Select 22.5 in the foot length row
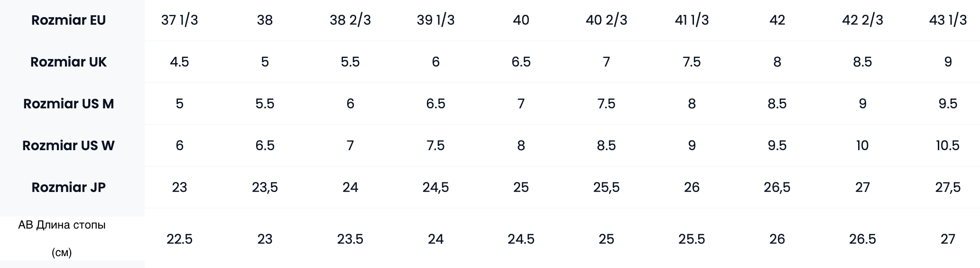Image resolution: width=980 pixels, height=268 pixels. 179,239
